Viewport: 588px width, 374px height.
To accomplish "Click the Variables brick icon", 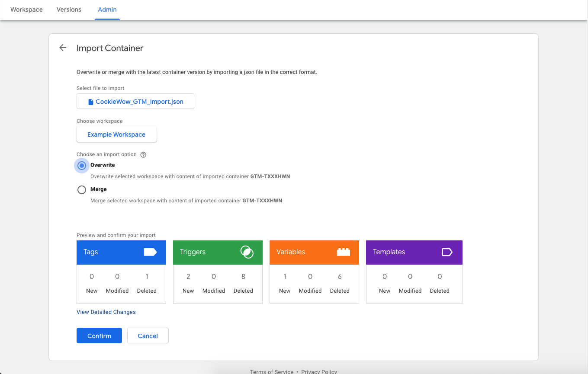I will [344, 252].
